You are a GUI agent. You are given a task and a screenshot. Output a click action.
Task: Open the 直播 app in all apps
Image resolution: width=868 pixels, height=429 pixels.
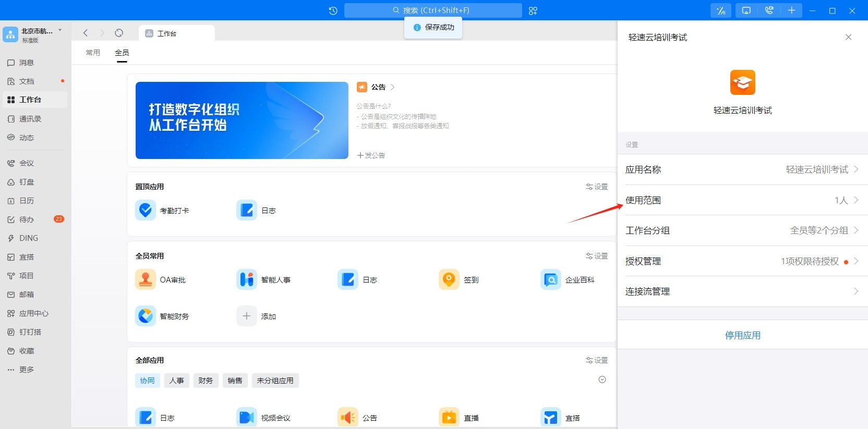click(449, 418)
